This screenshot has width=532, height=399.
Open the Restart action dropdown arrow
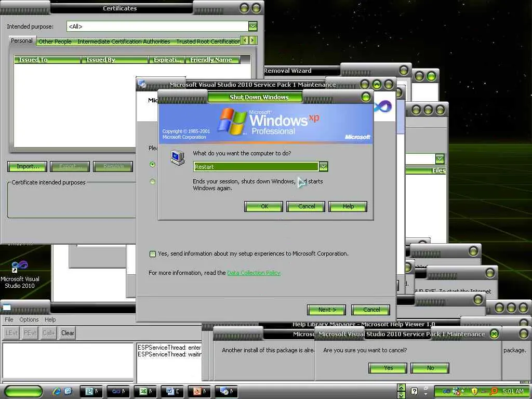click(323, 167)
